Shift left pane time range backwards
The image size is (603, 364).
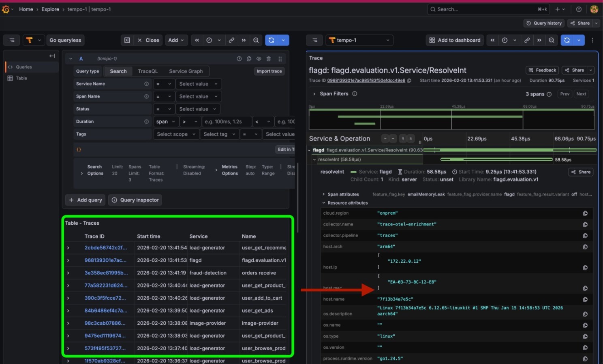pos(197,40)
